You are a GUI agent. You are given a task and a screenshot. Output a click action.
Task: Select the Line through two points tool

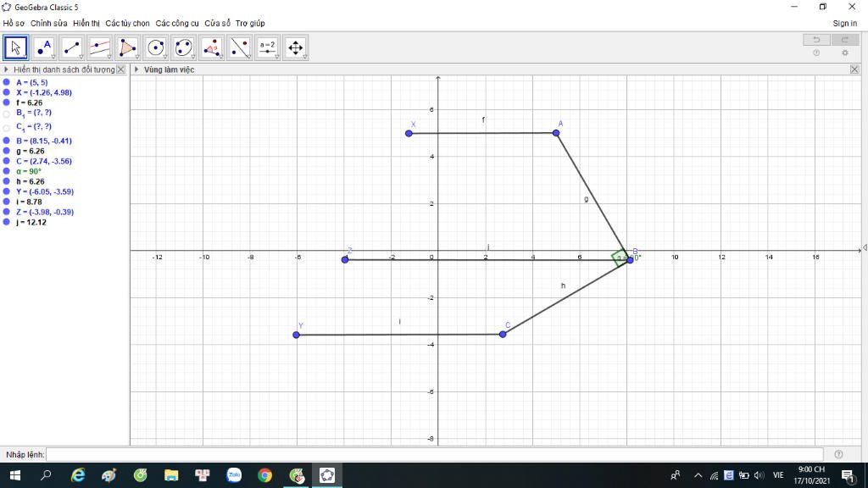[72, 47]
